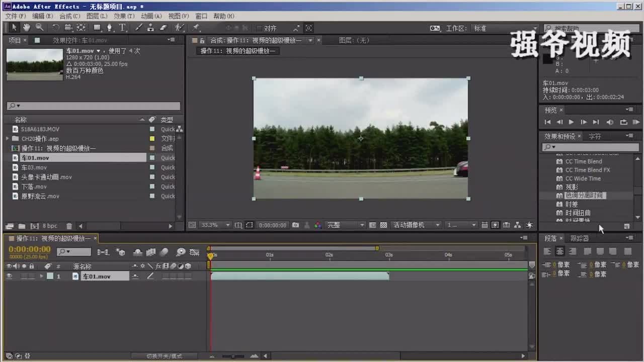
Task: Enable motion blur for timeline layers
Action: (x=164, y=252)
